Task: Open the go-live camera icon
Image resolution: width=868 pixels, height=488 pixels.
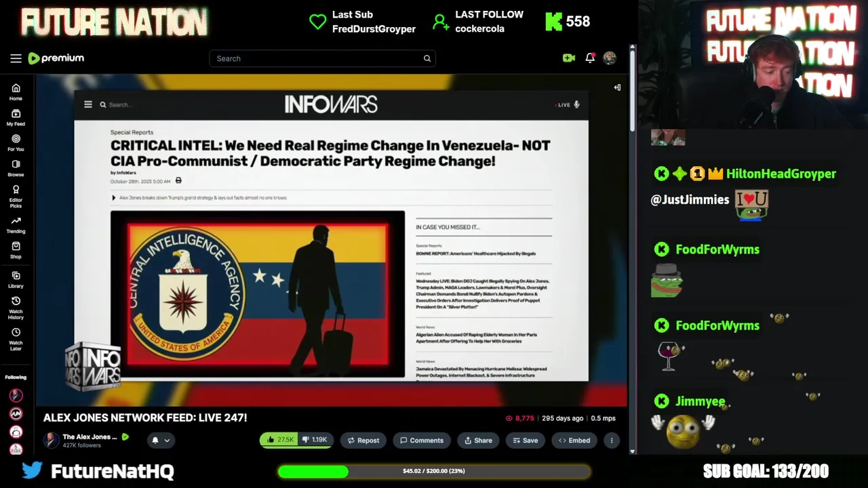Action: [569, 58]
